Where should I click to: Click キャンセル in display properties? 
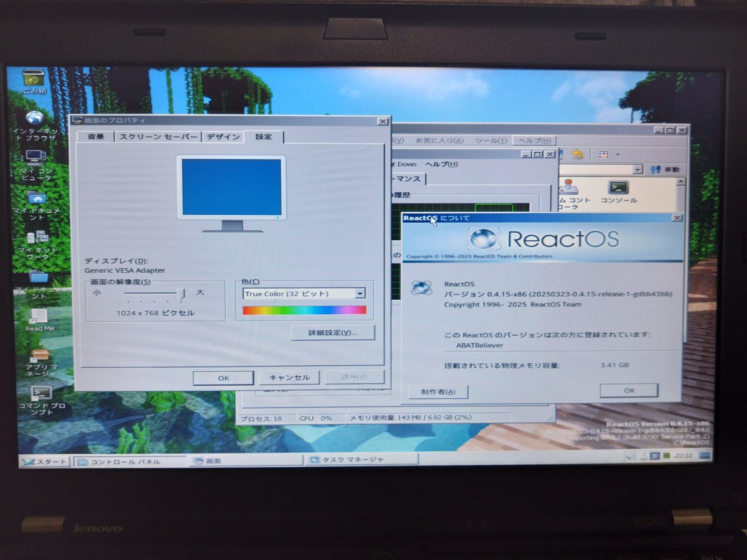coord(289,377)
